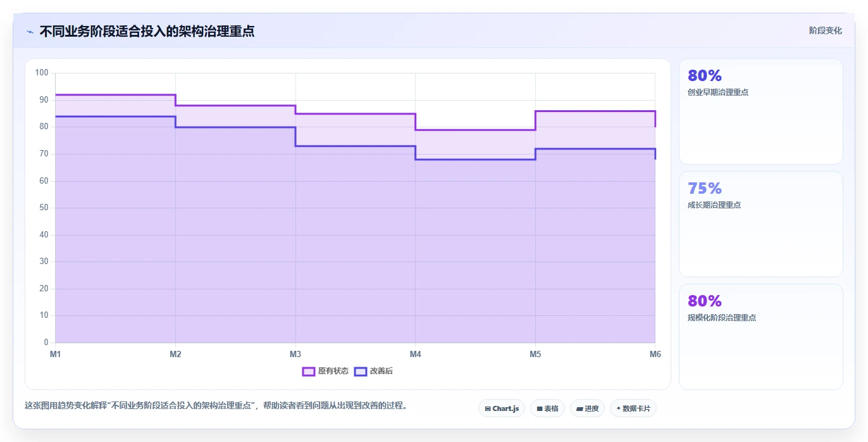Click the chart title 不同业务阶段适合投入的架构治理重点
This screenshot has width=868, height=442.
pyautogui.click(x=147, y=31)
